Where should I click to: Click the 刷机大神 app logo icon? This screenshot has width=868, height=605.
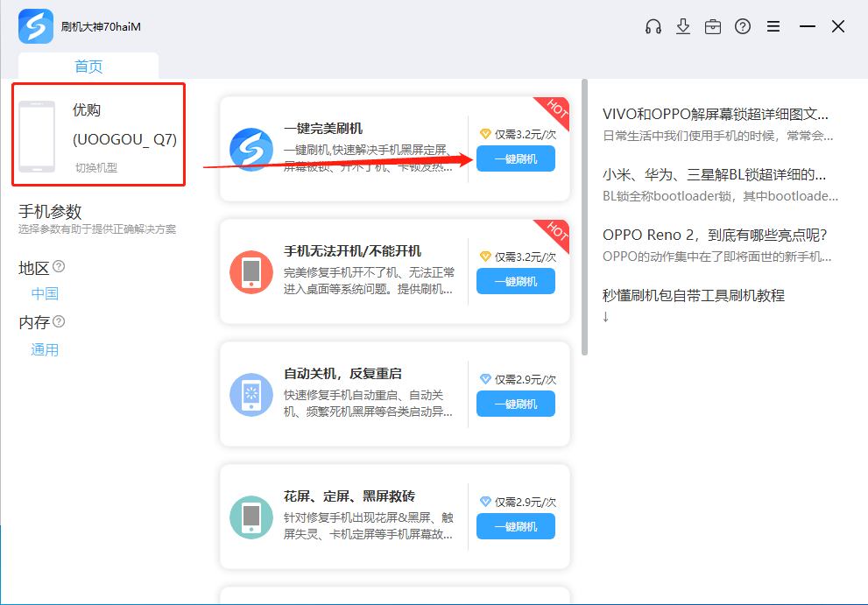(36, 26)
